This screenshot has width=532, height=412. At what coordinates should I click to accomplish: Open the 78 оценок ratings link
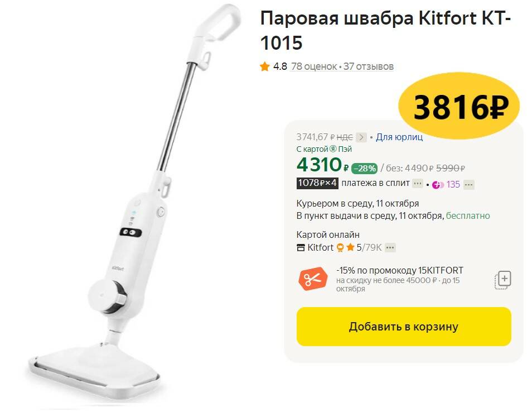314,66
